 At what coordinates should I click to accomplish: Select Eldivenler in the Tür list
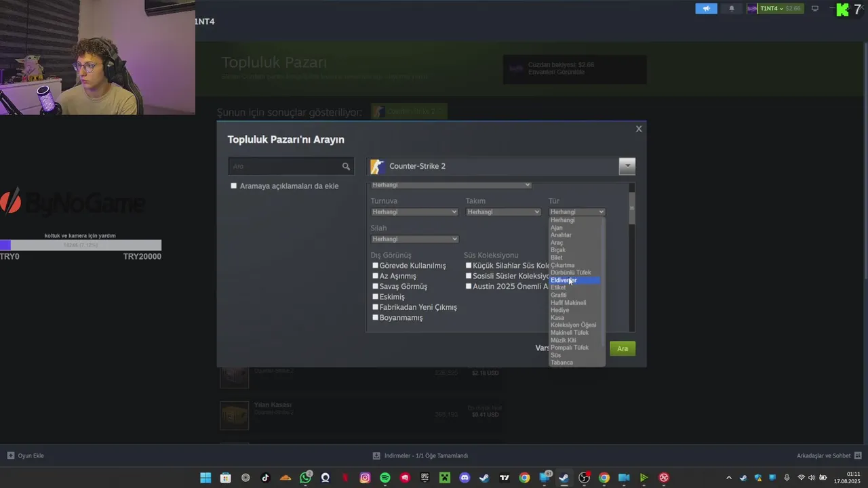[574, 280]
